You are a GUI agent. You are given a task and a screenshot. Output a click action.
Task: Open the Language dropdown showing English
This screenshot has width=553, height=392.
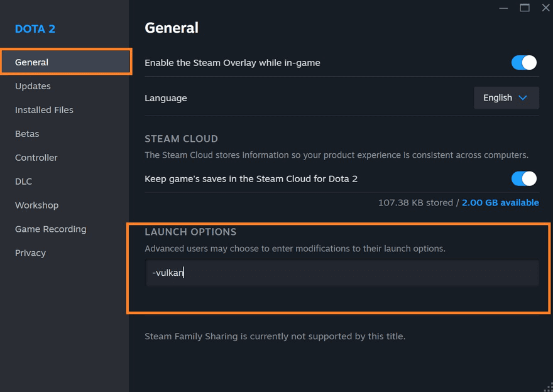coord(506,98)
